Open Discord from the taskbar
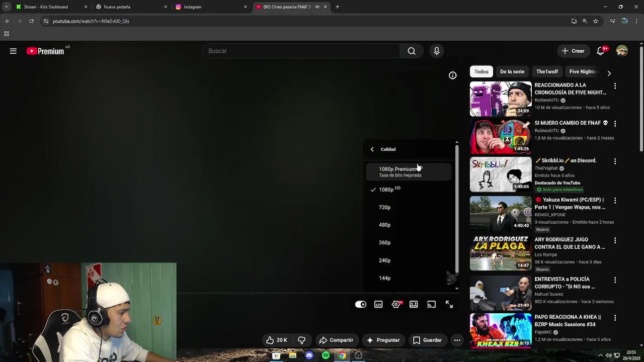 click(x=309, y=355)
